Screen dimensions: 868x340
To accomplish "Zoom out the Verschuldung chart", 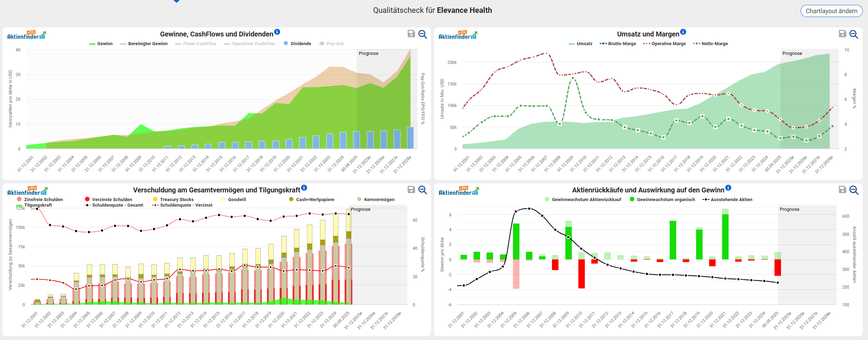I will pos(423,190).
